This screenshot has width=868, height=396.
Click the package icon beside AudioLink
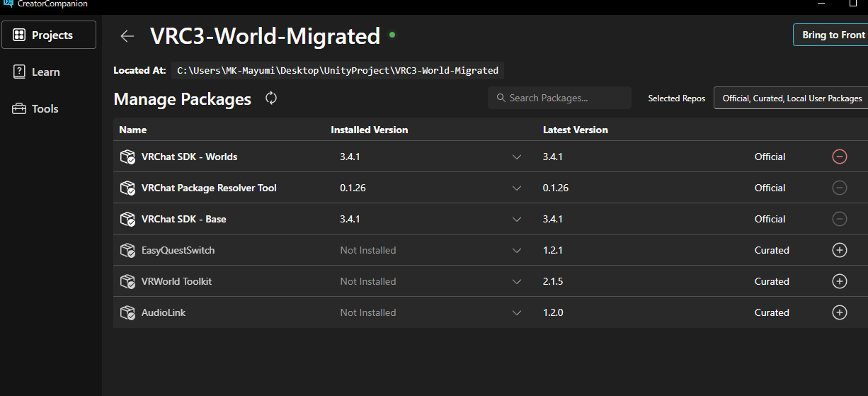coord(127,312)
